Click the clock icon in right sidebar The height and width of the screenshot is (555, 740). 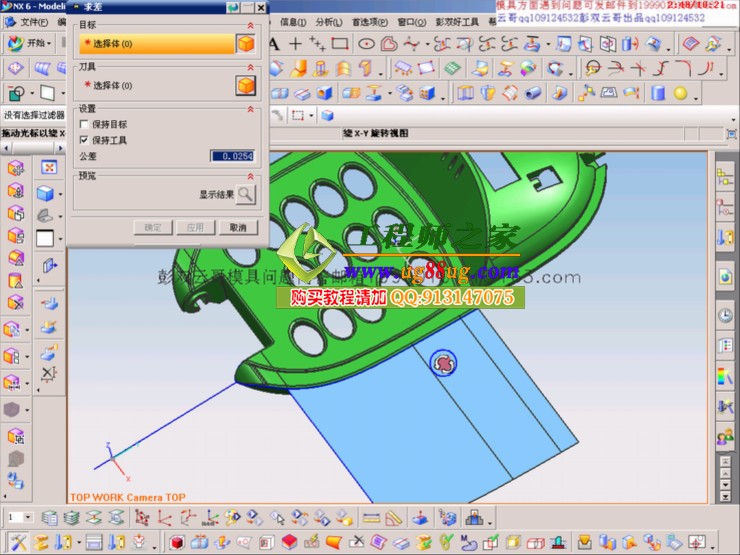coord(725,315)
